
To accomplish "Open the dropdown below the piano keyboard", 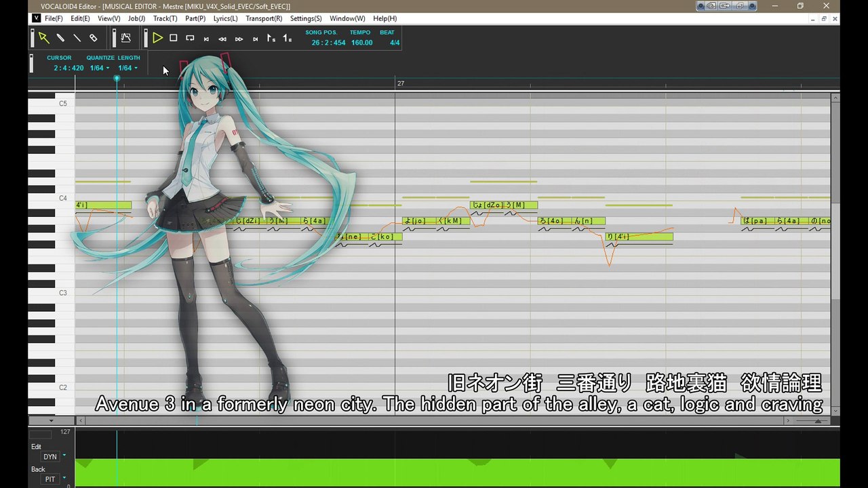I will (52, 421).
